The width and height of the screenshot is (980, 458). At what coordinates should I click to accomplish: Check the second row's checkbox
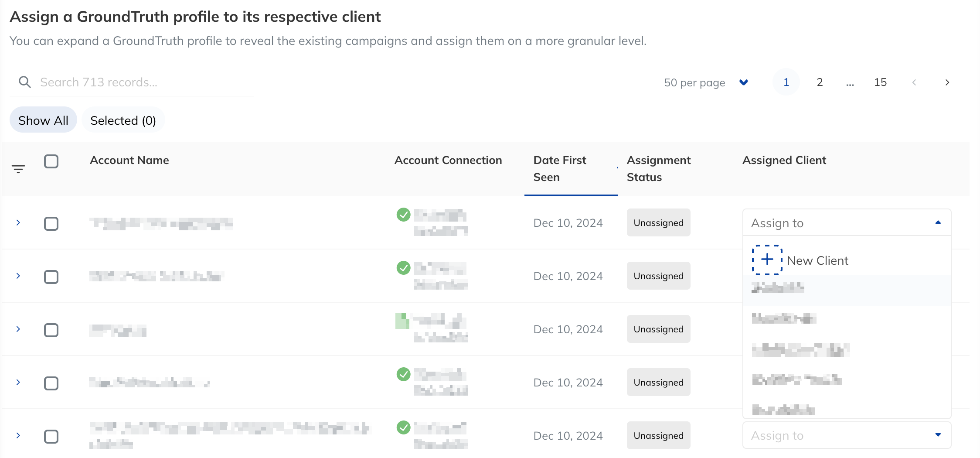[51, 277]
